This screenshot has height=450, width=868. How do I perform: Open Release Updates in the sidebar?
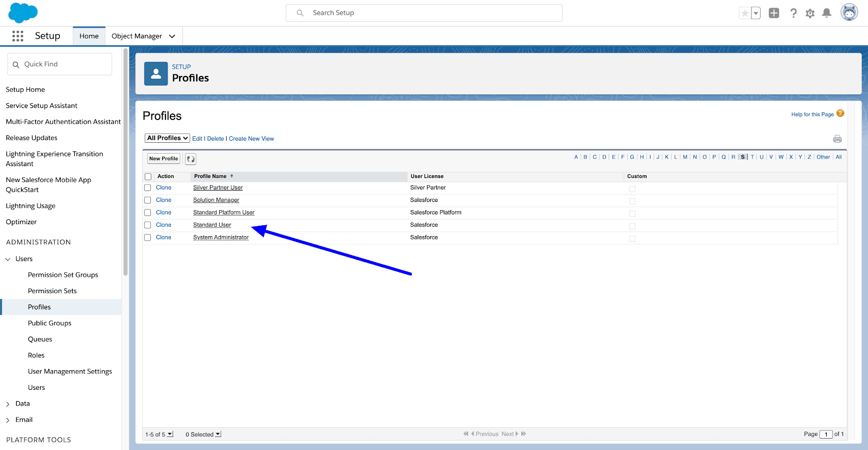31,138
